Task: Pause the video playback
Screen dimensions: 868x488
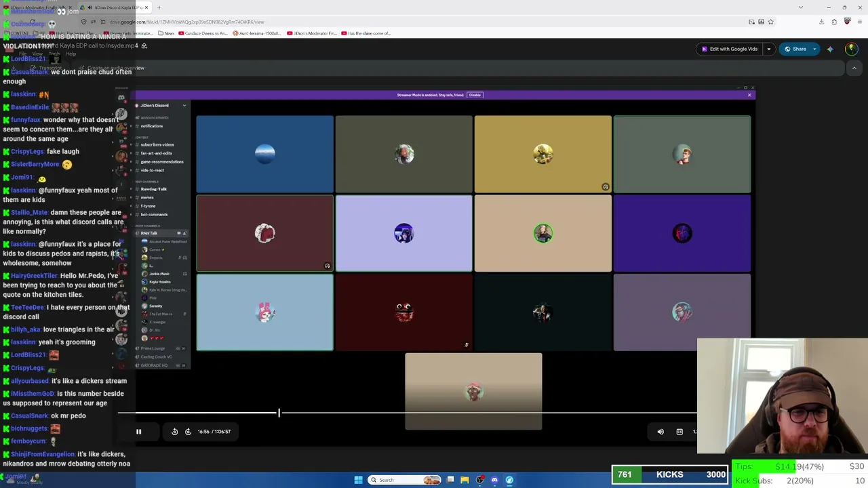Action: coord(138,432)
